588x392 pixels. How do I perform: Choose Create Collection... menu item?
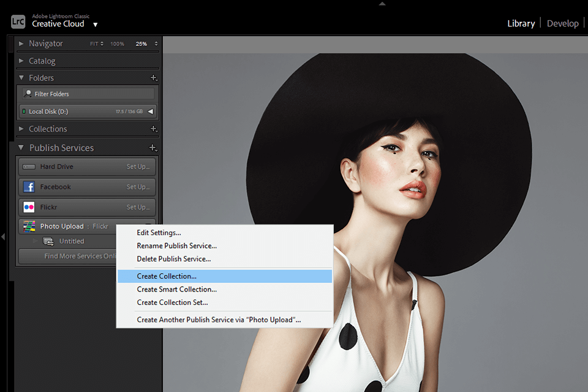(x=224, y=276)
